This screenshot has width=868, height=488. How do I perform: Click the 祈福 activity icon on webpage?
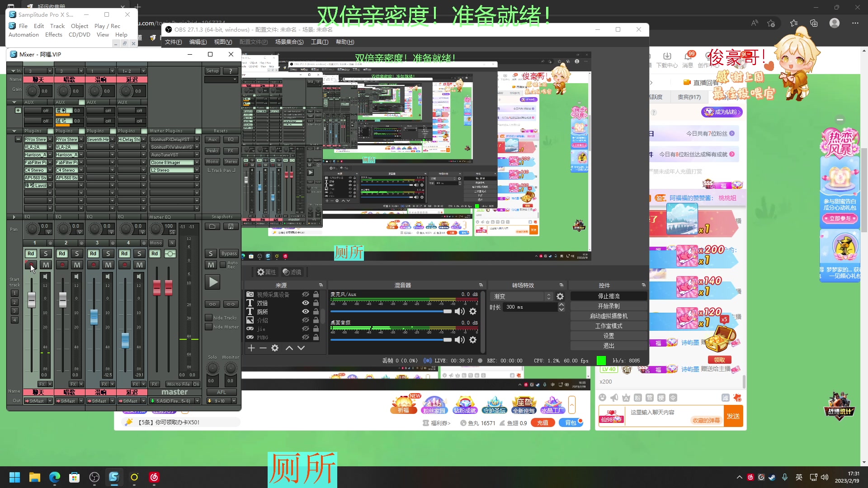coord(403,404)
